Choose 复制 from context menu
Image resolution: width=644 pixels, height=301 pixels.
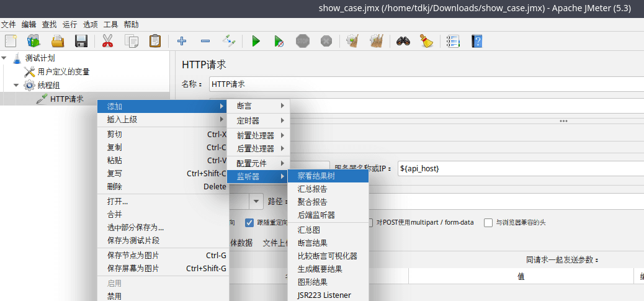[163, 148]
